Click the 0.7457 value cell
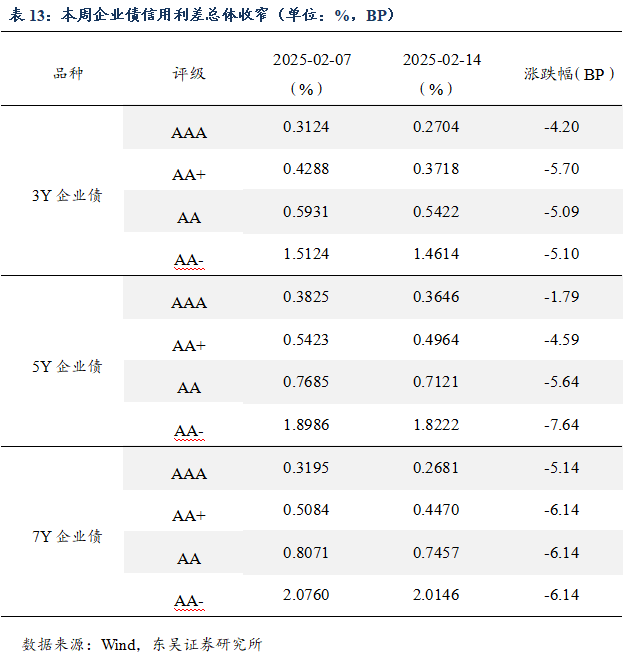This screenshot has width=628, height=657. pos(437,553)
